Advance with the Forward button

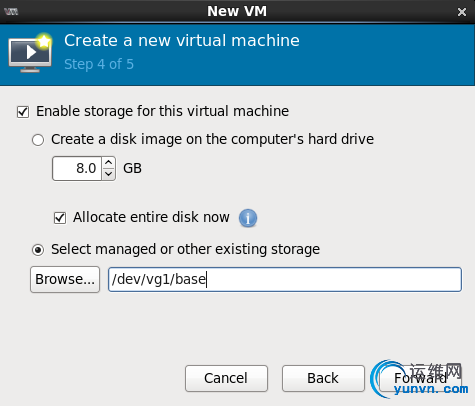[420, 378]
